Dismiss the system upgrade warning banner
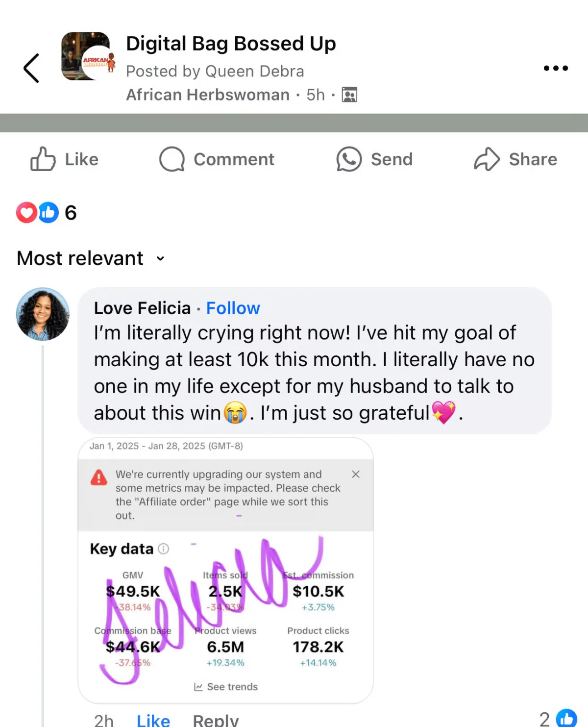Viewport: 588px width, 727px height. (356, 474)
